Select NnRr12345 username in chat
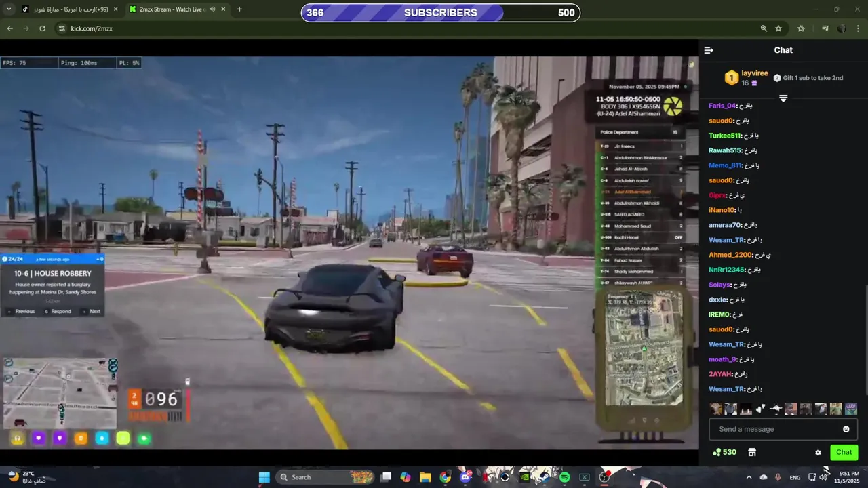Image resolution: width=868 pixels, height=488 pixels. click(x=726, y=270)
